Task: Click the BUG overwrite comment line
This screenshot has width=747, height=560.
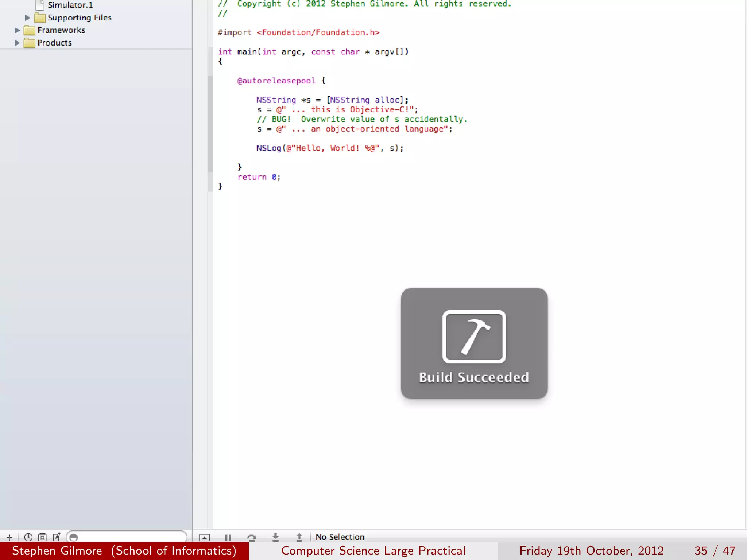Action: (x=362, y=119)
